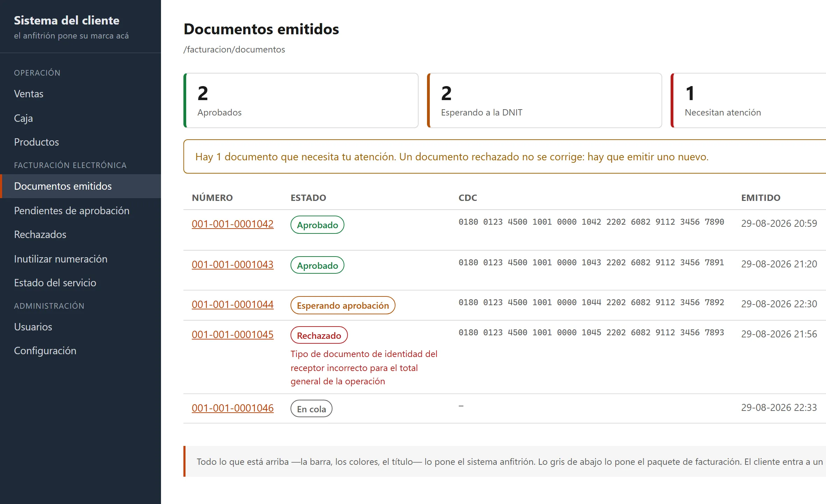Screen dimensions: 826x504
Task: Click the /facturacion/documentos path text
Action: pyautogui.click(x=234, y=49)
